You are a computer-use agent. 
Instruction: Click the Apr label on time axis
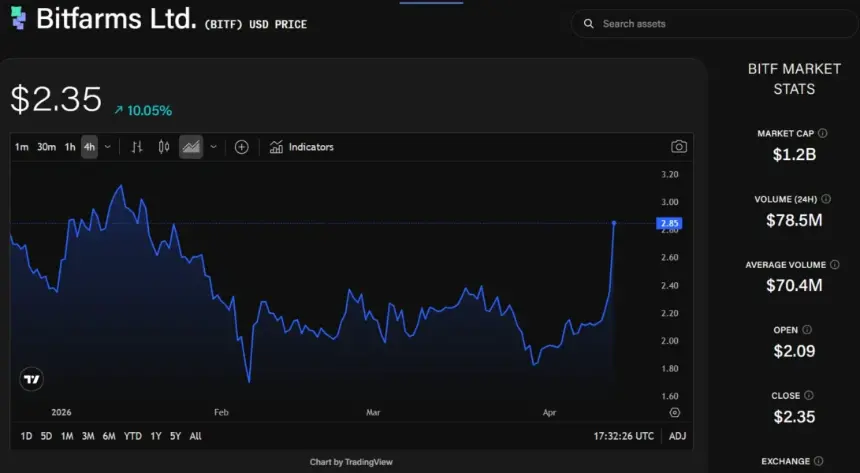[x=549, y=413]
